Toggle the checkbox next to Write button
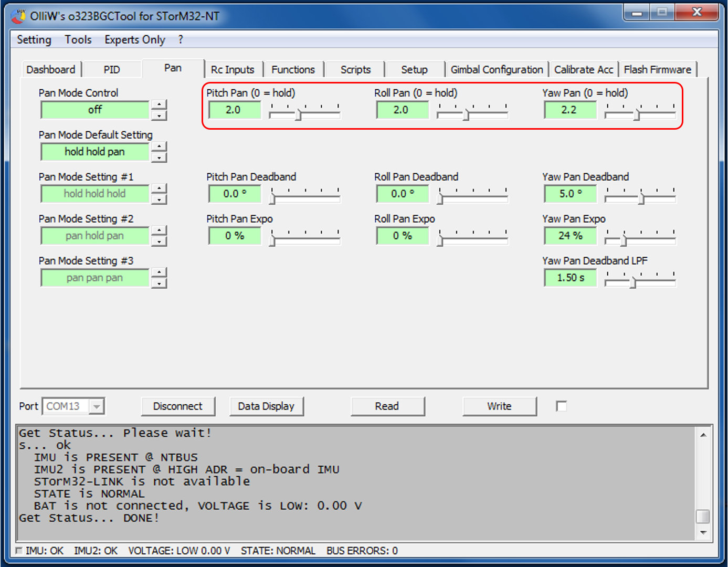The image size is (728, 567). point(561,406)
